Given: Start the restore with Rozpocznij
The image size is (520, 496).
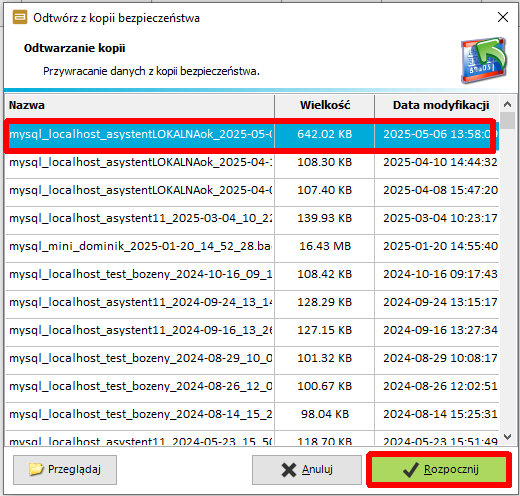Looking at the screenshot, I should [x=439, y=469].
